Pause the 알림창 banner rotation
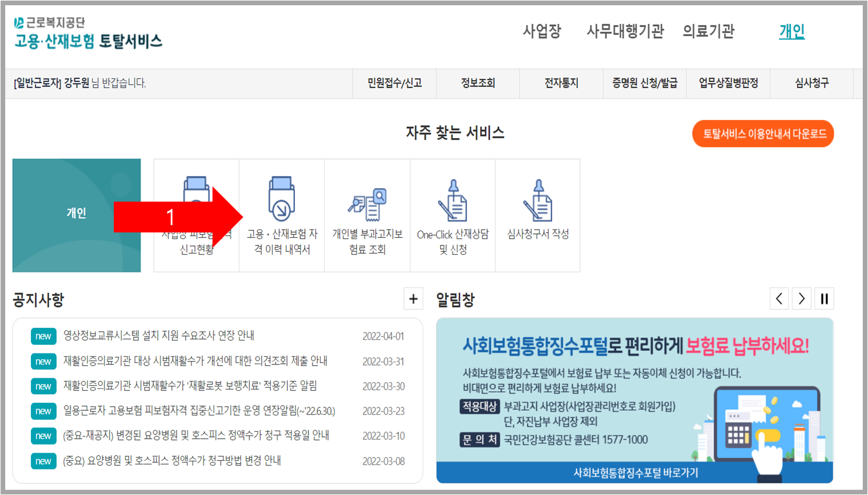 (x=824, y=298)
